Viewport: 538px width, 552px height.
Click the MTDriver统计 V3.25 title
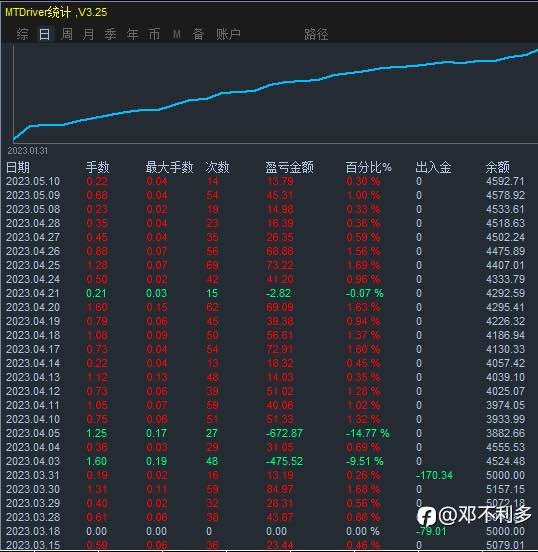pos(56,12)
